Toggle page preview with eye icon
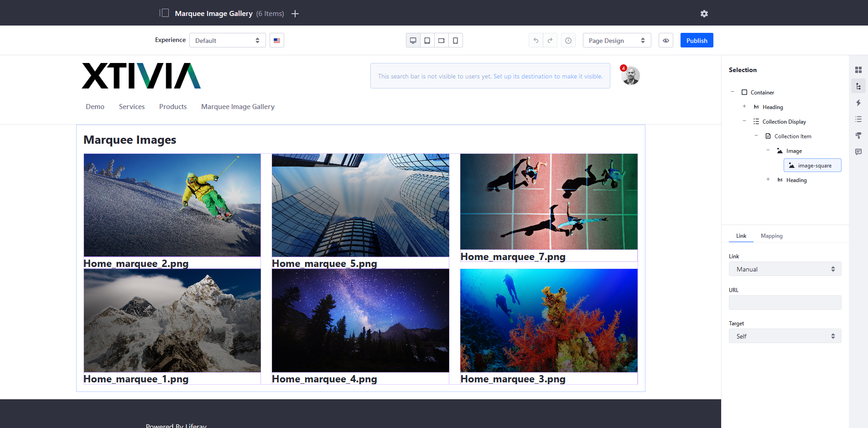Image resolution: width=868 pixels, height=428 pixels. [665, 41]
